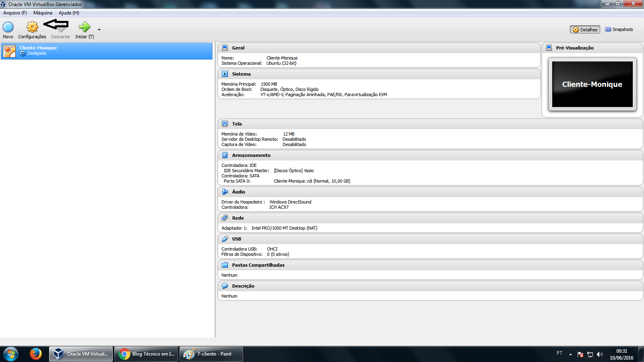Switch to 7-cliente Paint taskbar item
Viewport: 644px width, 362px height.
pyautogui.click(x=211, y=354)
